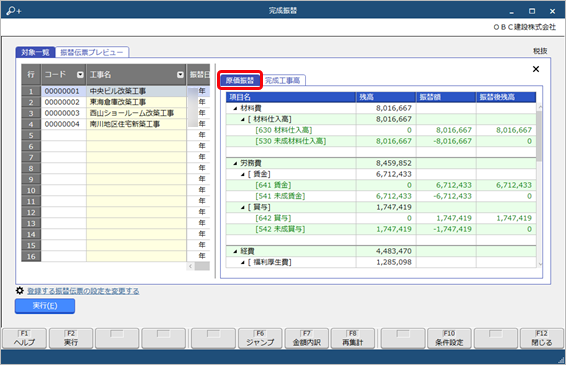Screen dimensions: 566x365
Task: Click the [642 賞与] item
Action: [273, 218]
